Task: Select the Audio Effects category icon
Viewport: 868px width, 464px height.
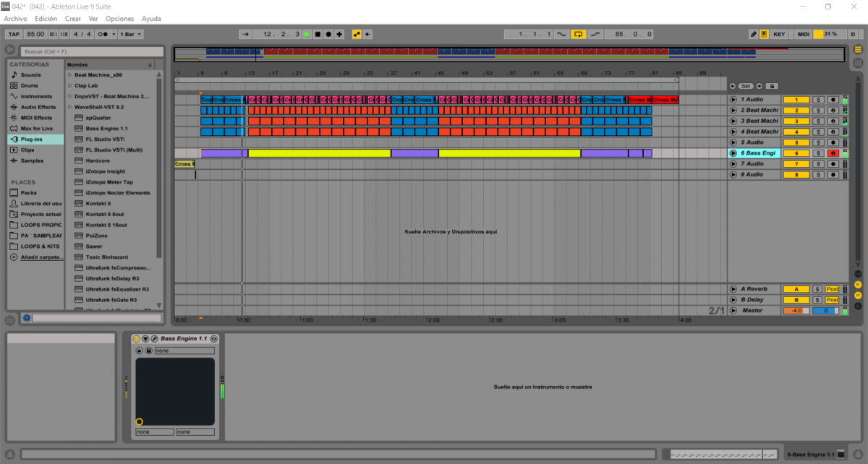Action: click(x=14, y=107)
